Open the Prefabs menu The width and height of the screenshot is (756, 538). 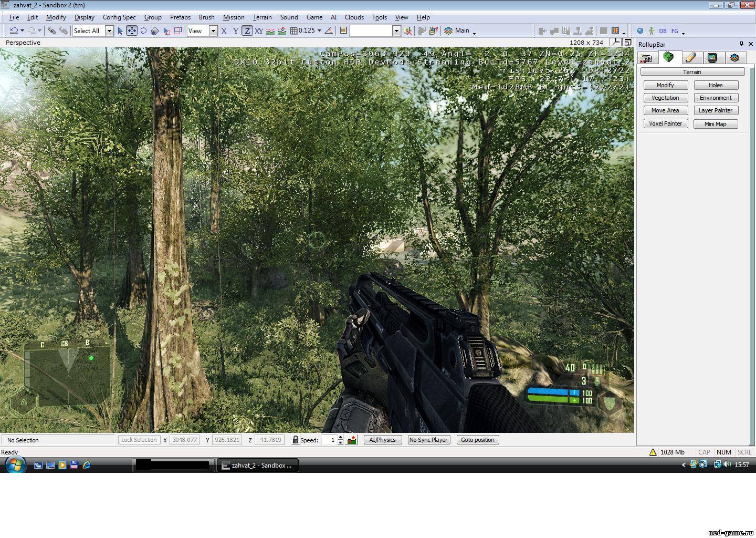180,17
